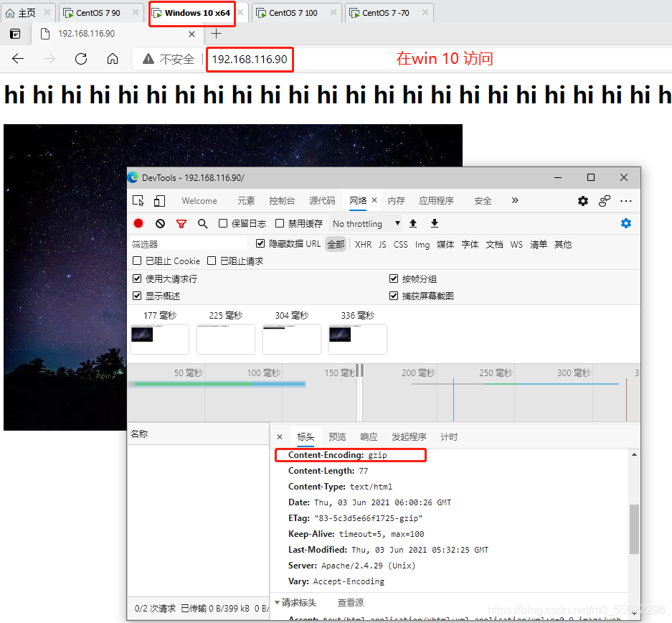The image size is (672, 623).
Task: Select the 全部 filter button
Action: 336,244
